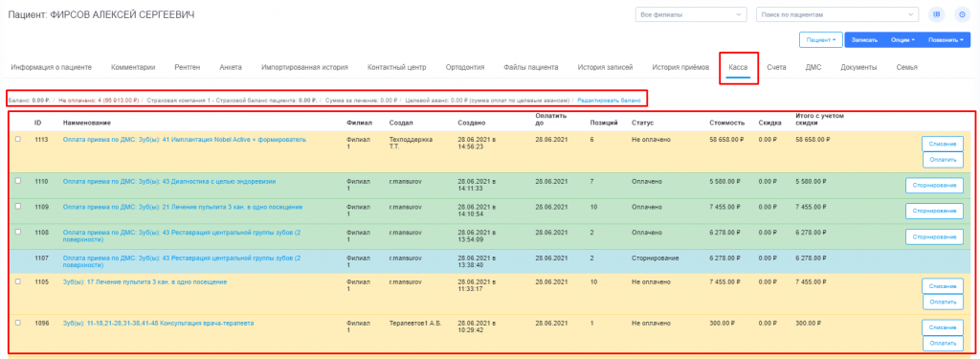Click Оплатить for invoice 1096
Image resolution: width=980 pixels, height=359 pixels.
(x=943, y=344)
